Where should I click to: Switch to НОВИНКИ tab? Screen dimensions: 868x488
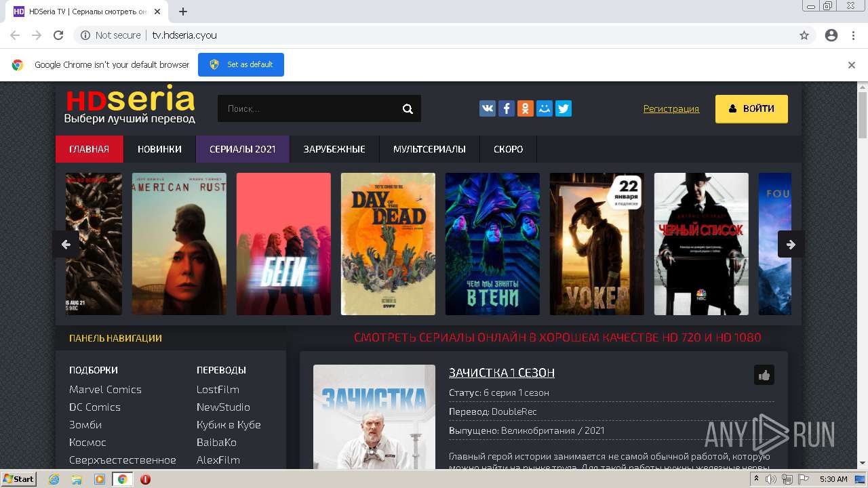click(x=159, y=149)
